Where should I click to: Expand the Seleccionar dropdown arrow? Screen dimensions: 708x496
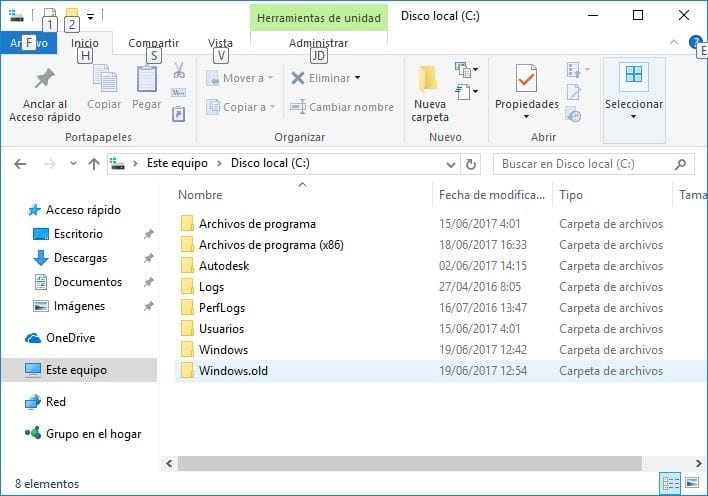coord(633,117)
